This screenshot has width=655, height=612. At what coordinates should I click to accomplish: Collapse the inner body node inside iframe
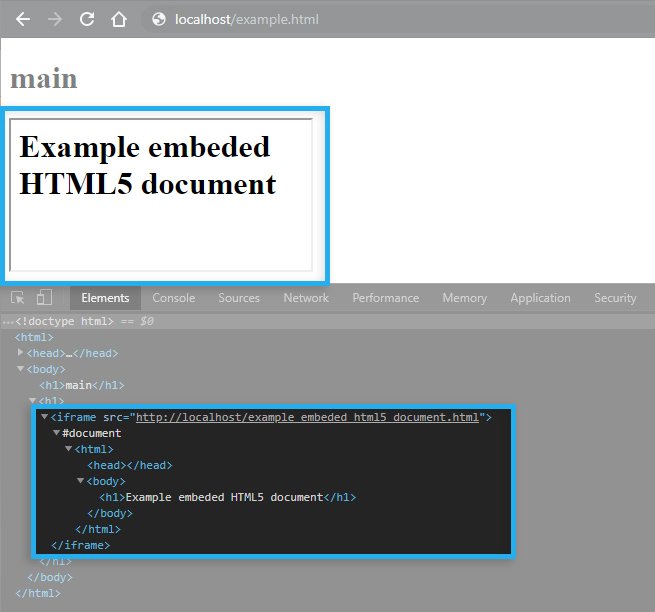point(81,481)
